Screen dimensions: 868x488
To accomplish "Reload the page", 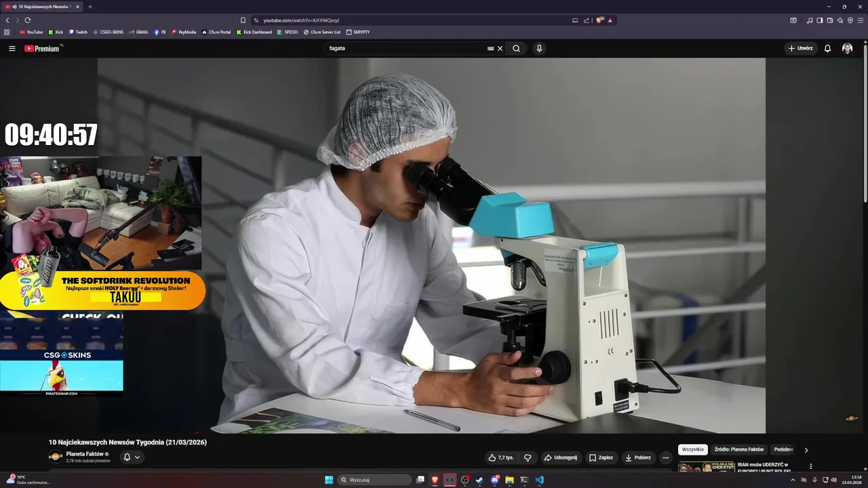I will [x=27, y=20].
